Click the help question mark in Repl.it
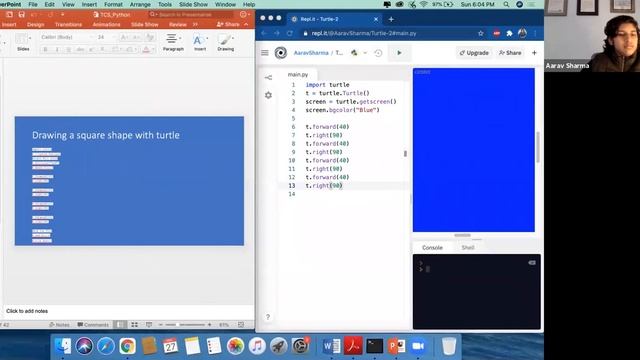Viewport: 640px width, 360px height. [x=268, y=317]
